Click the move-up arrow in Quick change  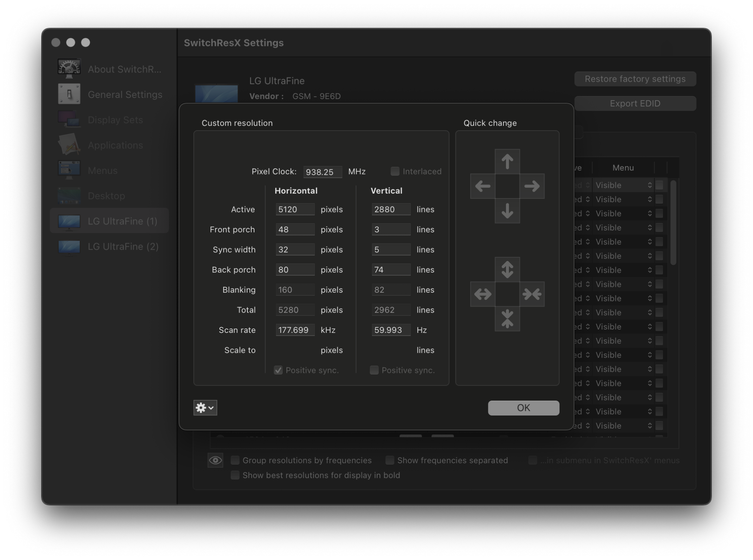tap(507, 162)
